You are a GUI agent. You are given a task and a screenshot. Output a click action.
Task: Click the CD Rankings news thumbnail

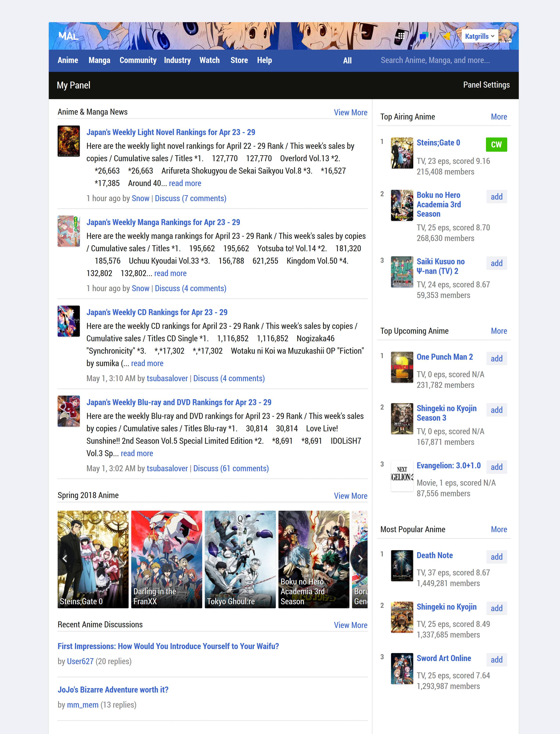(69, 321)
